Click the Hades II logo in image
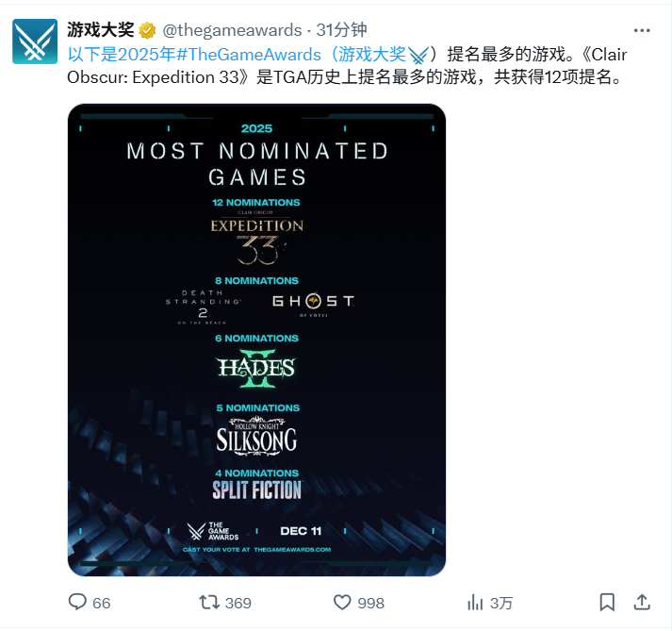Viewport: 672px width, 631px height. (256, 369)
